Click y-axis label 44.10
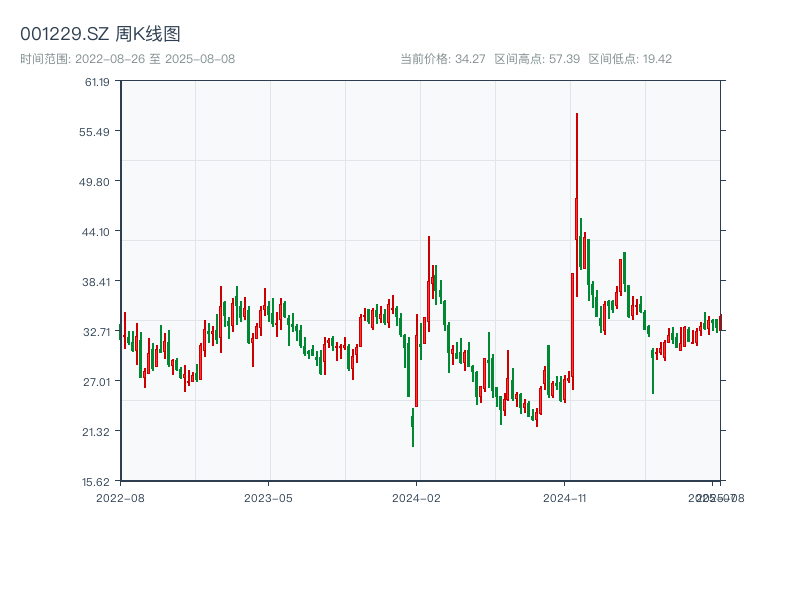This screenshot has width=800, height=600. click(95, 232)
